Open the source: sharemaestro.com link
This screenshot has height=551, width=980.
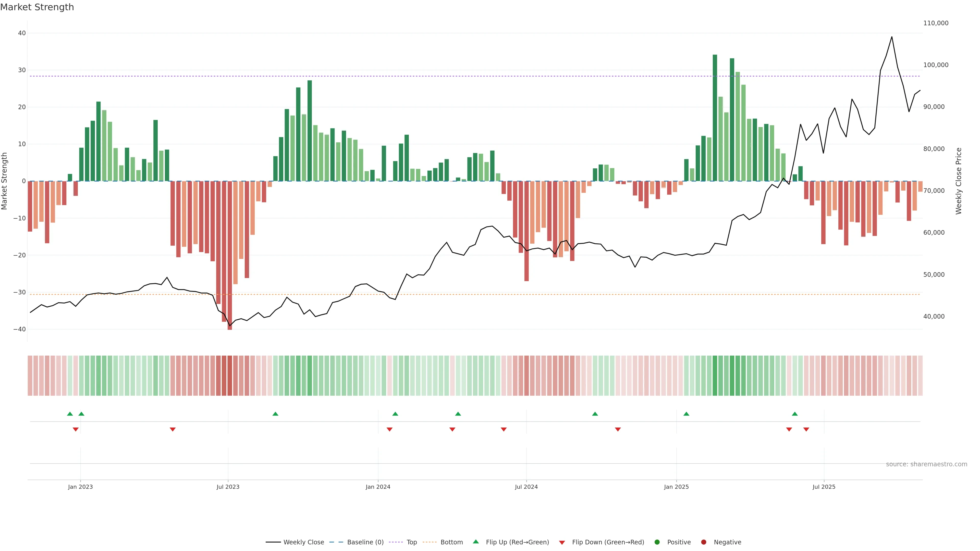(x=926, y=464)
